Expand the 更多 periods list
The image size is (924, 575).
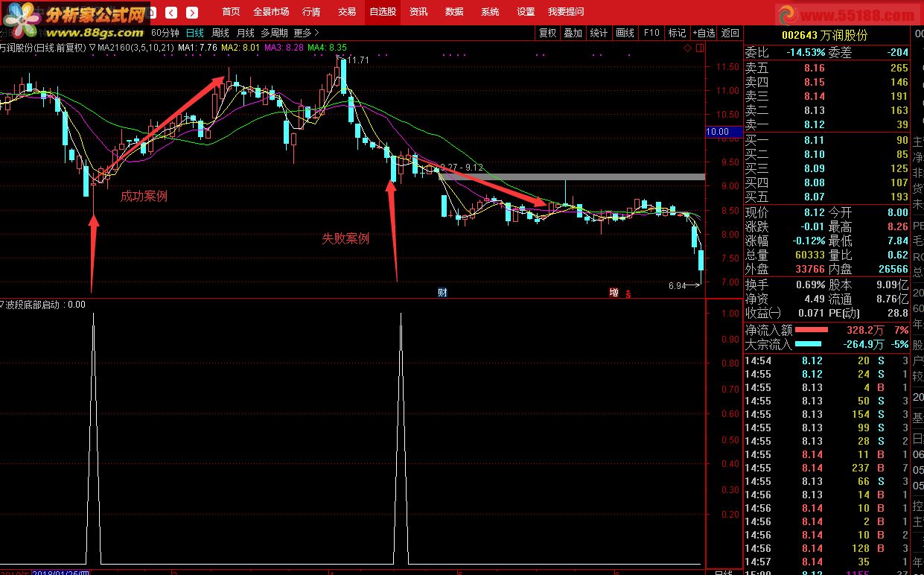click(x=306, y=33)
